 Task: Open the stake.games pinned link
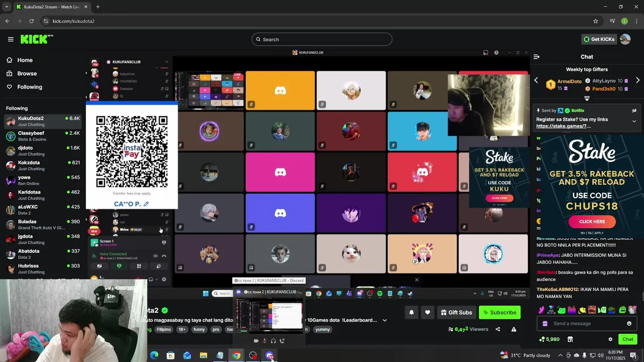click(x=563, y=126)
